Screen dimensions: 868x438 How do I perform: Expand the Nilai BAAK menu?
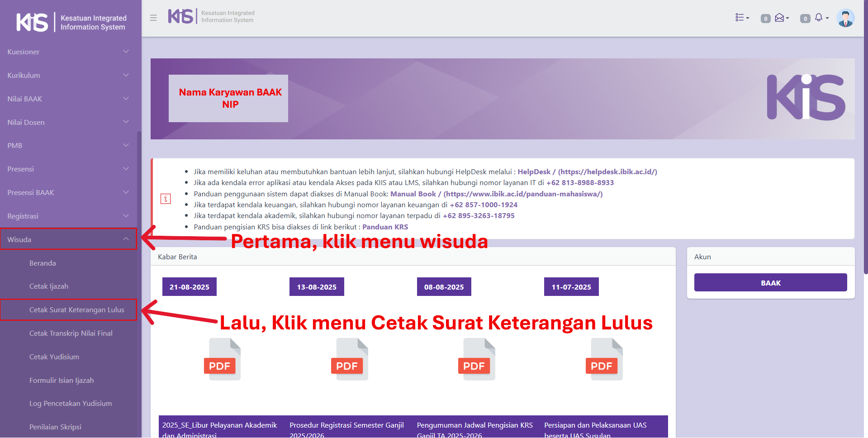[68, 99]
